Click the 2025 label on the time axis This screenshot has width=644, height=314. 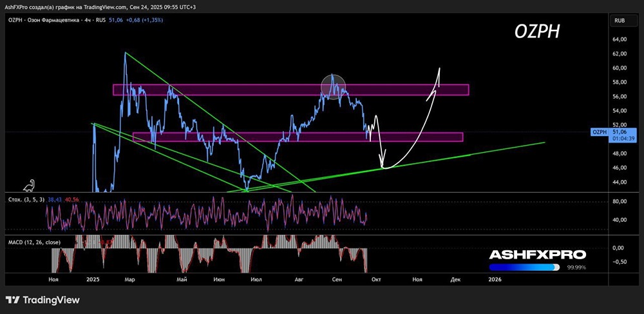(x=93, y=279)
